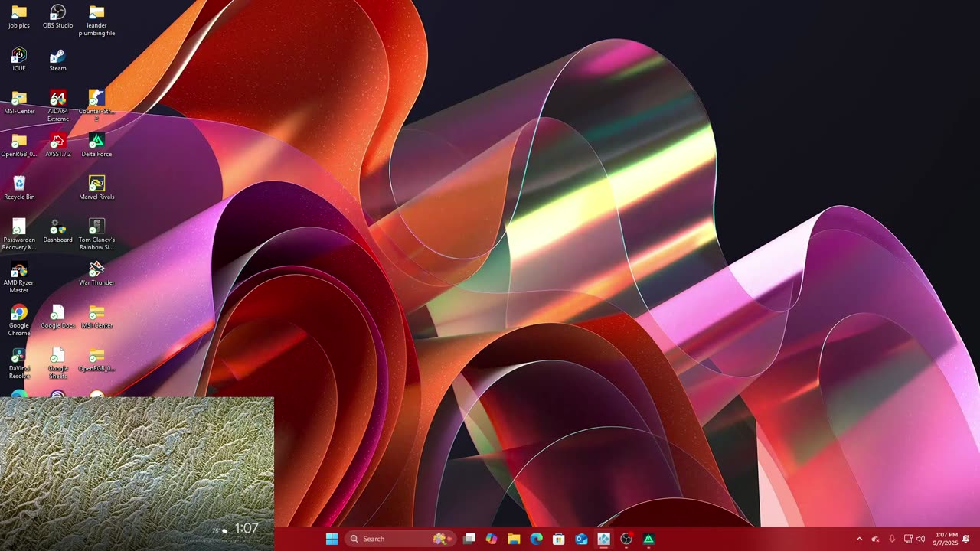Select the Passwarden Recovery file icon
The height and width of the screenshot is (551, 980).
coord(19,235)
